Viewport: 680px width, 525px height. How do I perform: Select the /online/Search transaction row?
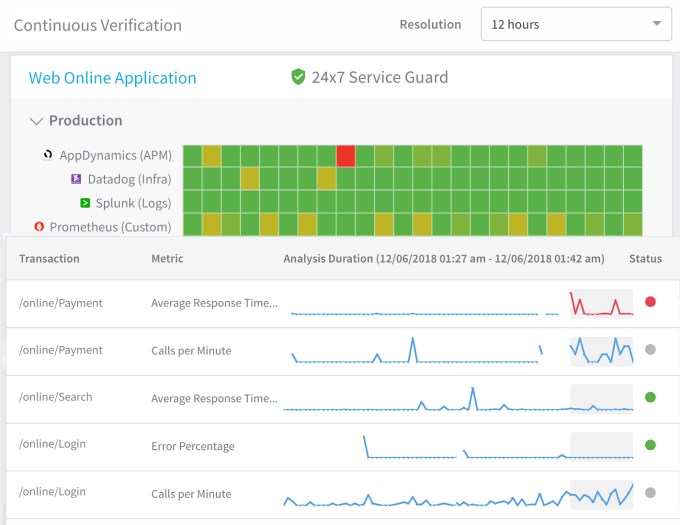56,397
